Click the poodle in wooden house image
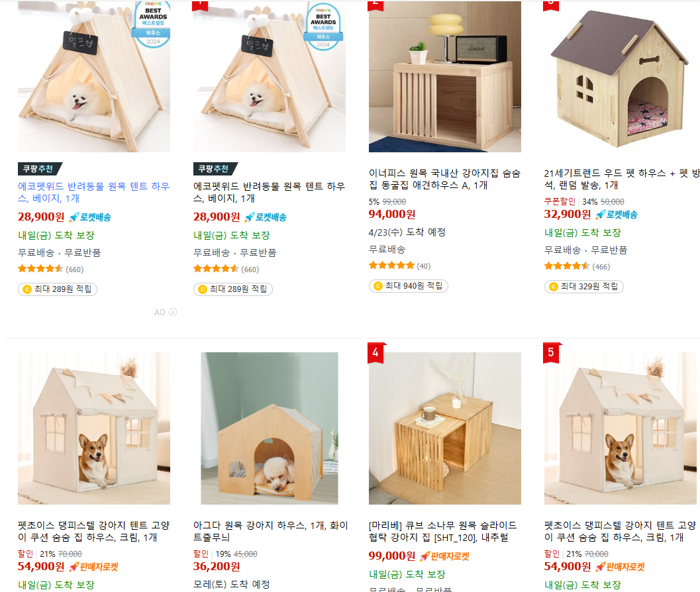 click(269, 428)
